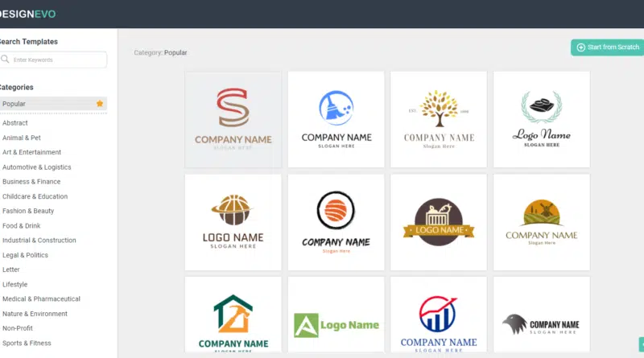Screen dimensions: 644x358
Task: Click the orange star beside Popular
Action: pos(100,104)
